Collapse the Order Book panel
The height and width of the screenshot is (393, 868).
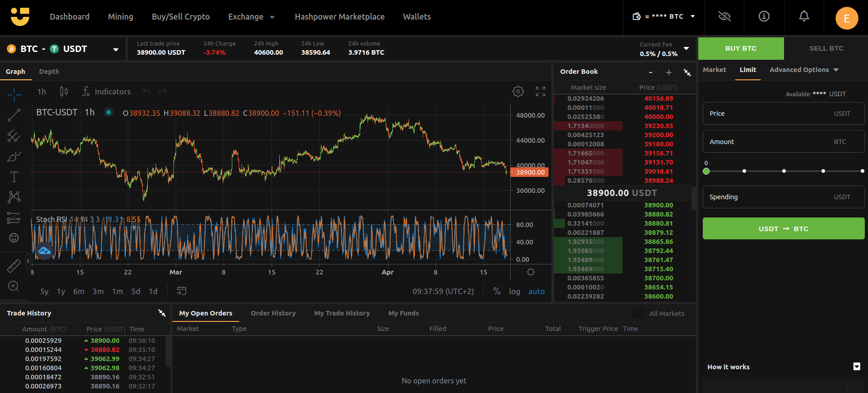687,72
